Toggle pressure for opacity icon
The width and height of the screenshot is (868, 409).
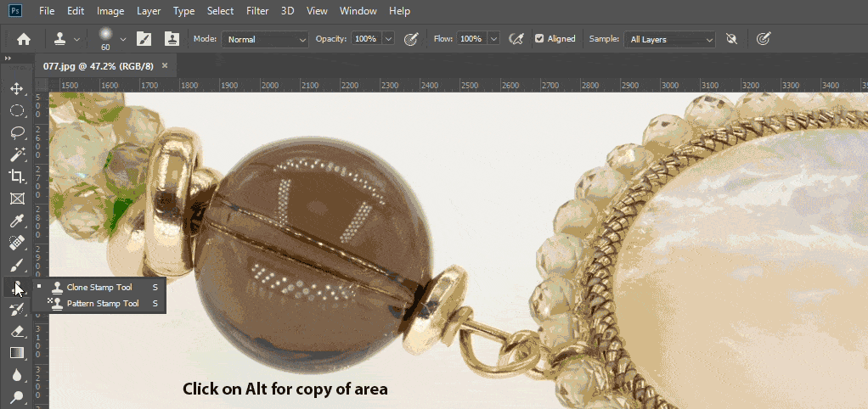pos(411,39)
